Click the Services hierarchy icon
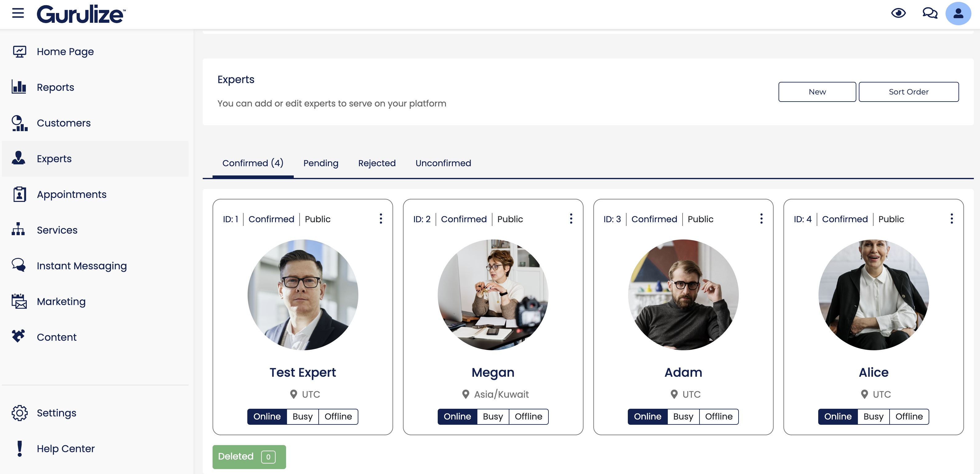Viewport: 980px width, 474px height. (x=18, y=230)
